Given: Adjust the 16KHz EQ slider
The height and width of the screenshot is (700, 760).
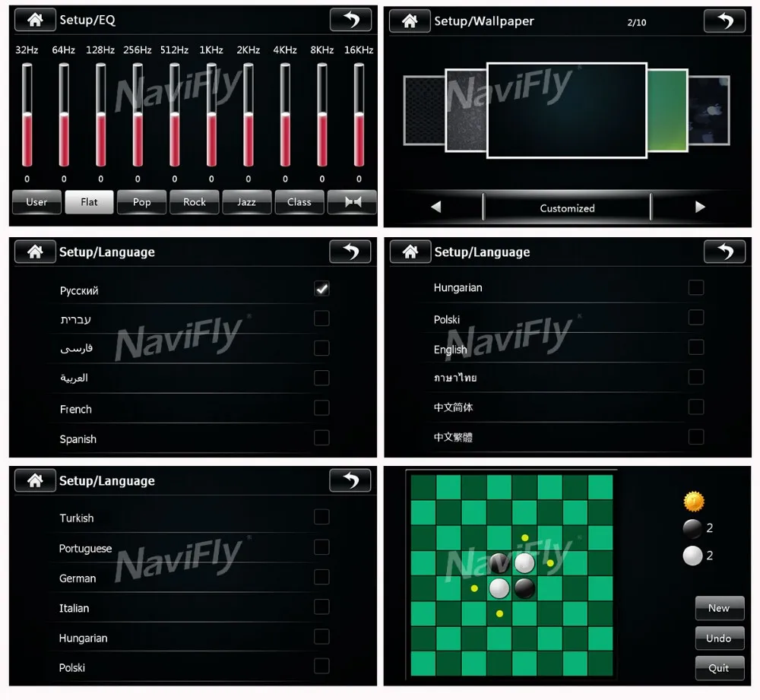Looking at the screenshot, I should [x=359, y=116].
